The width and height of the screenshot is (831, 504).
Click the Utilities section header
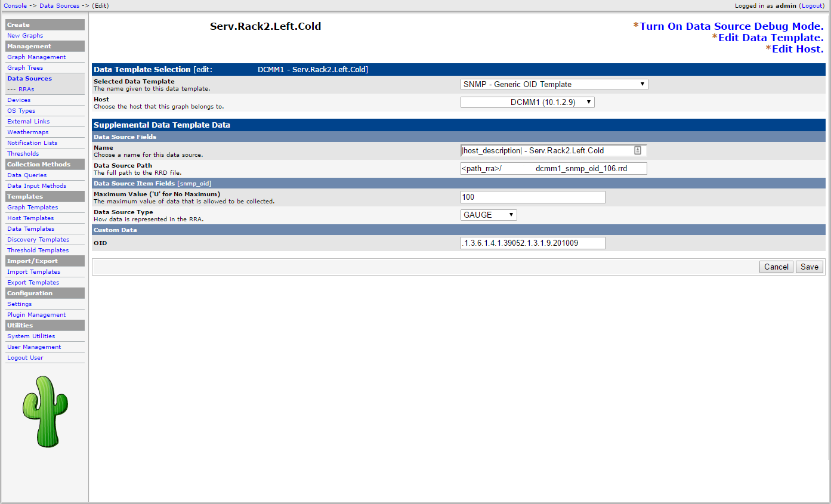45,325
